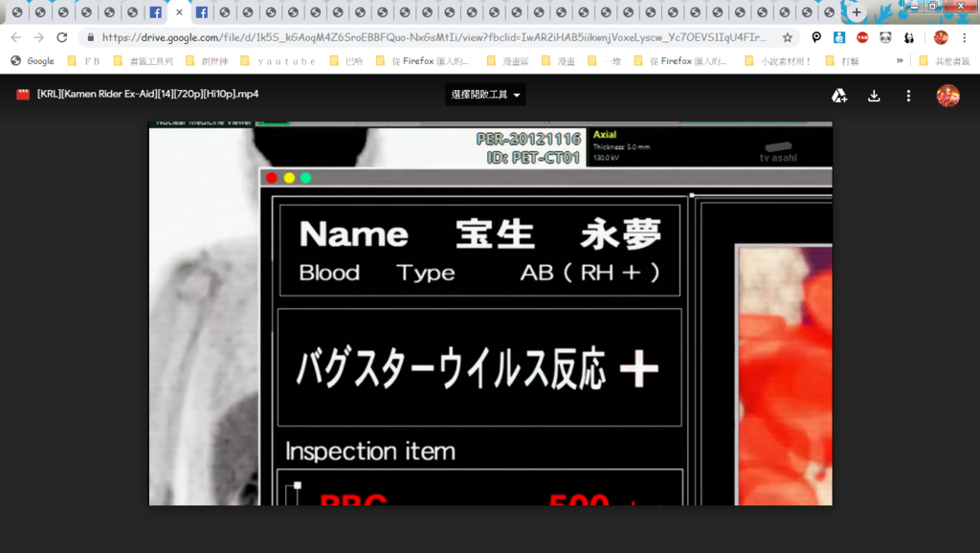Click the red YAB extension icon

[x=862, y=37]
